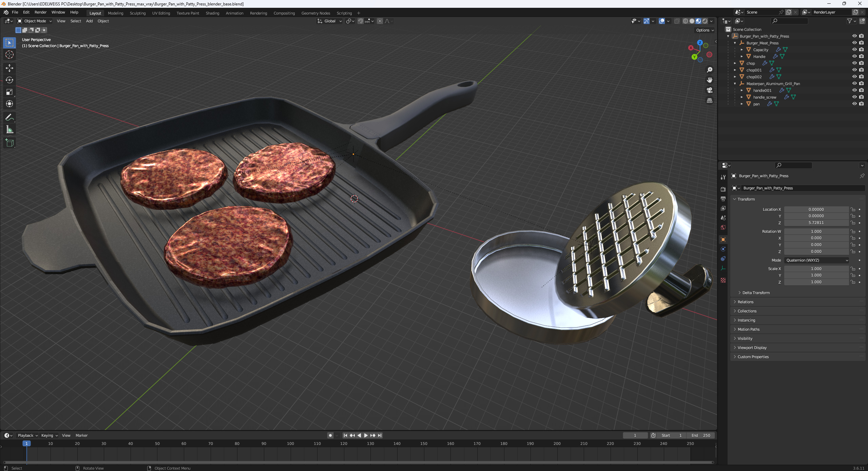This screenshot has height=471, width=868.
Task: Activate the Rotate tool
Action: (x=9, y=80)
